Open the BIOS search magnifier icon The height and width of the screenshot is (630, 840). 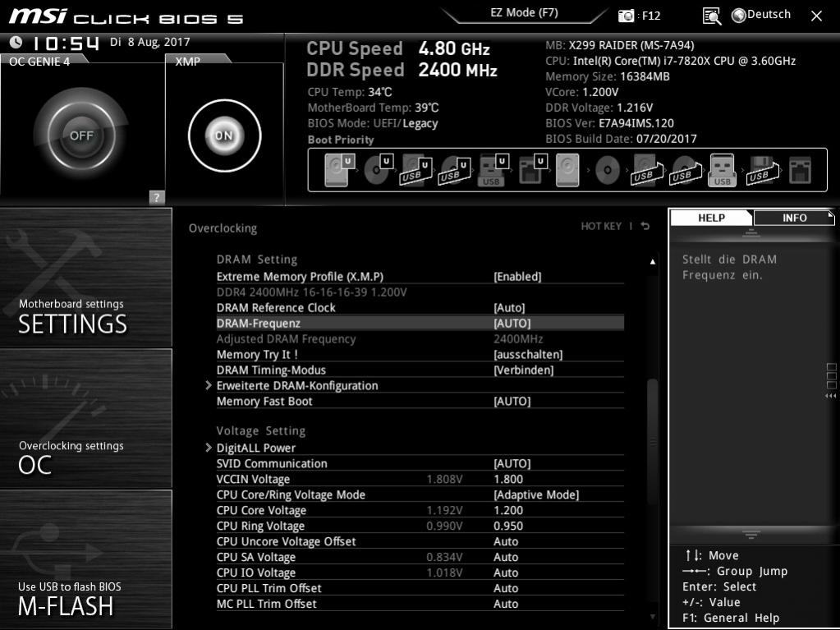711,16
